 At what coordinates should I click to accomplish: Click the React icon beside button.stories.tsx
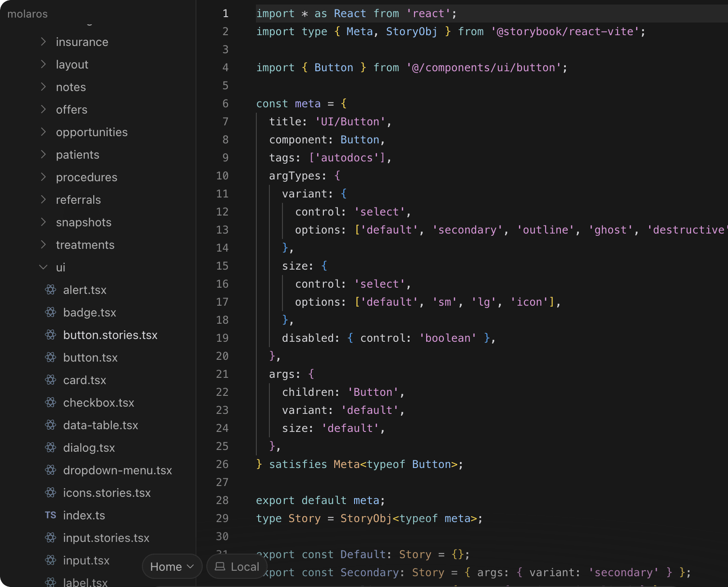50,335
